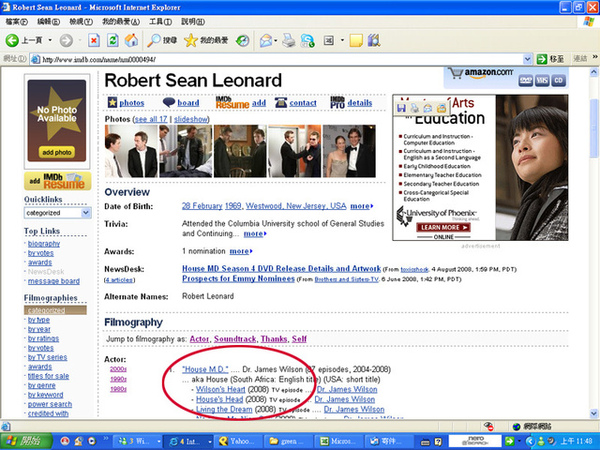Click the Research book toolbar icon
This screenshot has height=450, width=600.
click(x=373, y=40)
